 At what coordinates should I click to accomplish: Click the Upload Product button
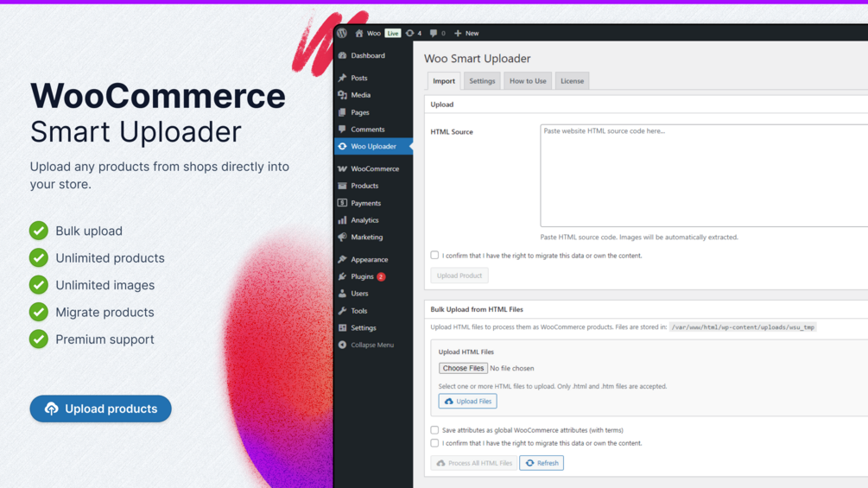click(x=459, y=276)
